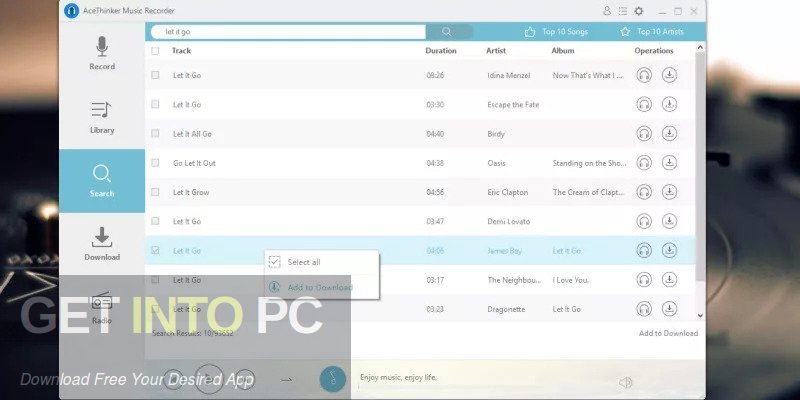Download Eric Clapton's Let It Grow
Image resolution: width=800 pixels, height=400 pixels.
pos(669,192)
